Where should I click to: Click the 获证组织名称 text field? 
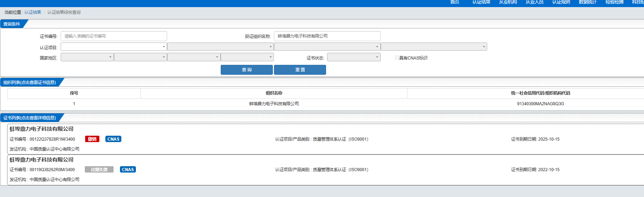pyautogui.click(x=327, y=36)
